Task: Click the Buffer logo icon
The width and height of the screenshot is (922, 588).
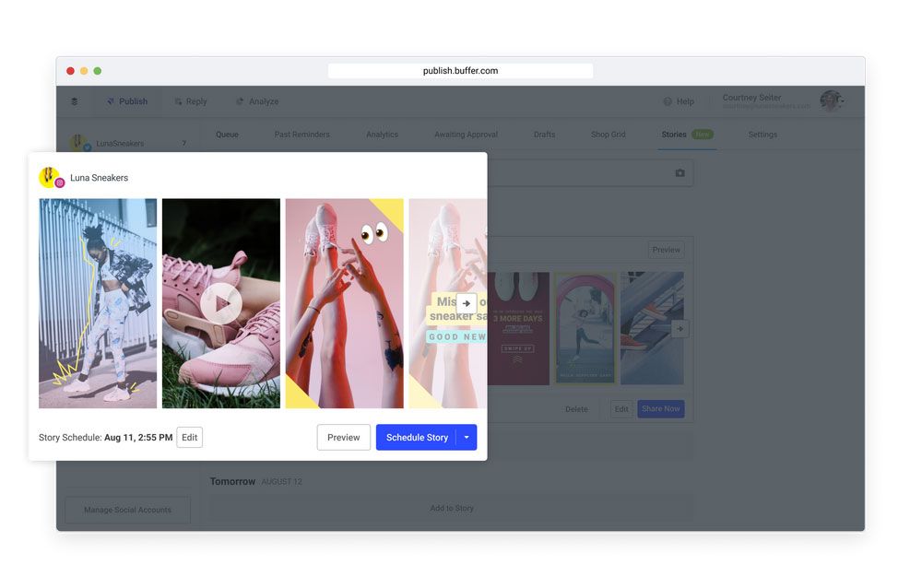Action: pyautogui.click(x=75, y=101)
